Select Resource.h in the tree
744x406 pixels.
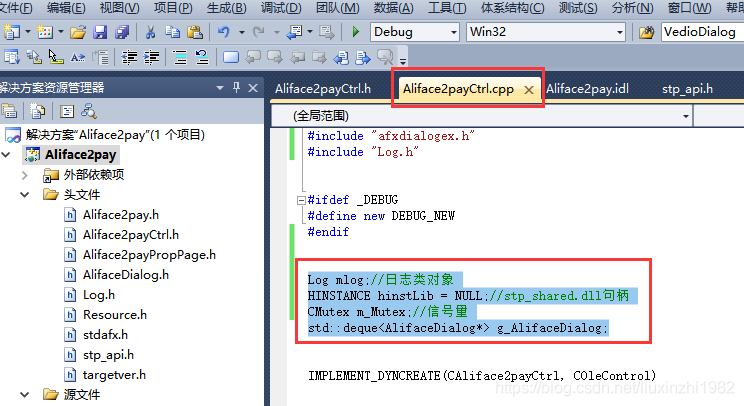click(x=115, y=314)
